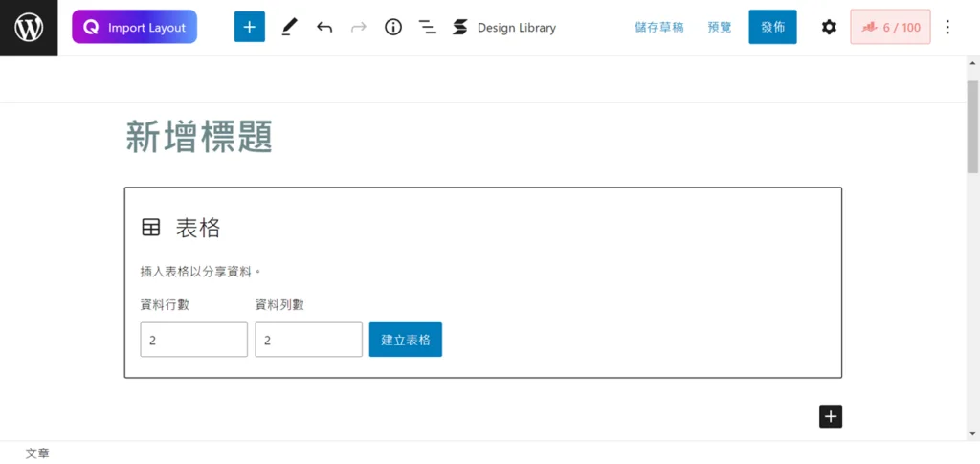980x464 pixels.
Task: Click the scrollbar up arrow
Action: point(973,63)
